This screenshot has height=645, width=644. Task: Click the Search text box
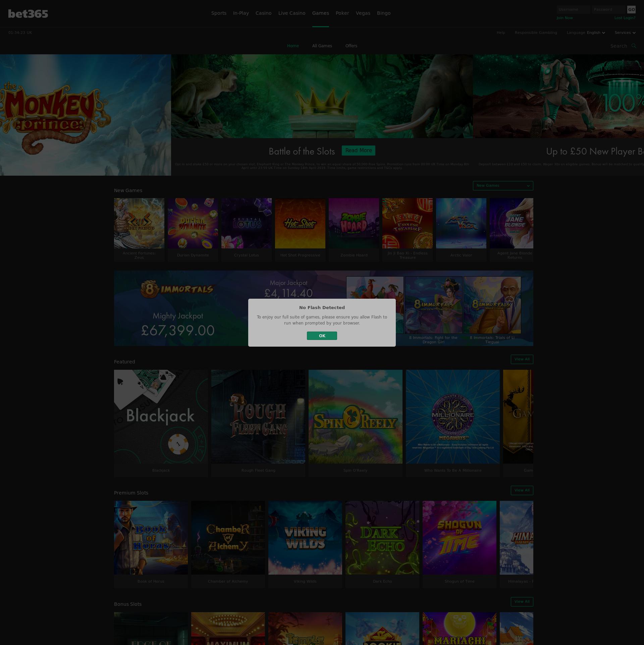tap(619, 46)
